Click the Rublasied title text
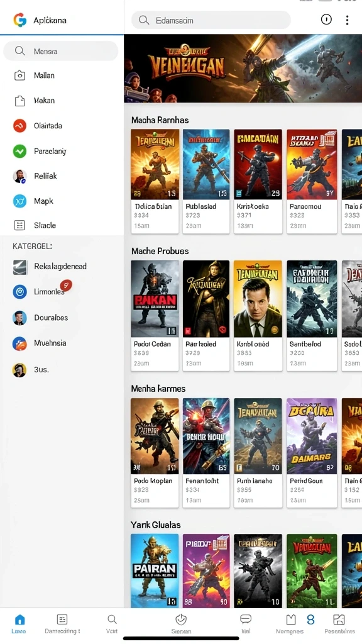Viewport: 362px width, 644px height. pyautogui.click(x=201, y=206)
